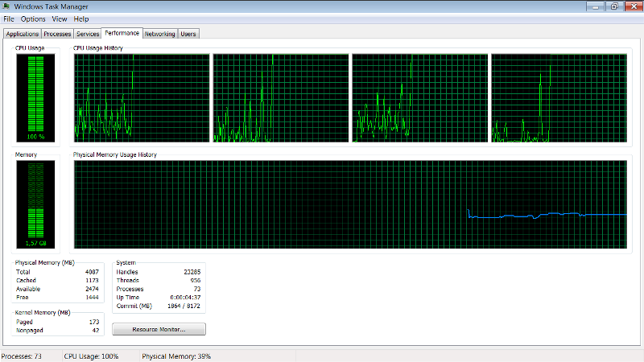Screen dimensions: 644x362
Task: Click the Commit (MB) value 1864 / 8172
Action: (184, 306)
